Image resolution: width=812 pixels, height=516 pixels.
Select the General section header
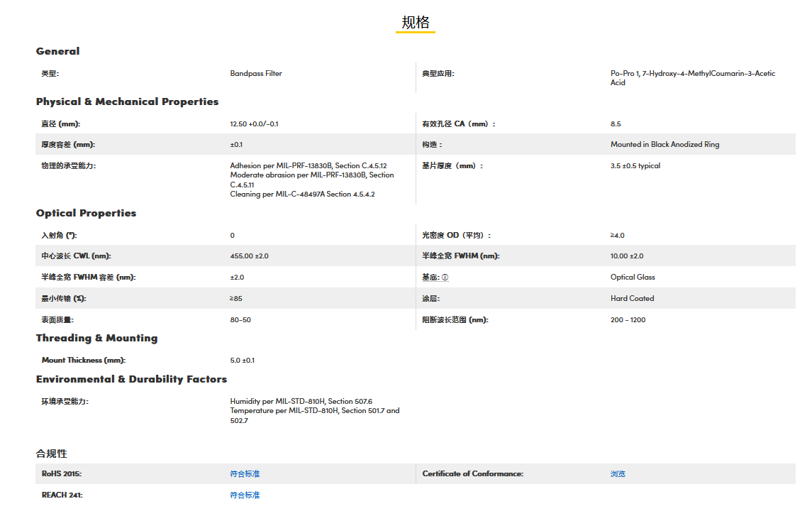tap(57, 51)
